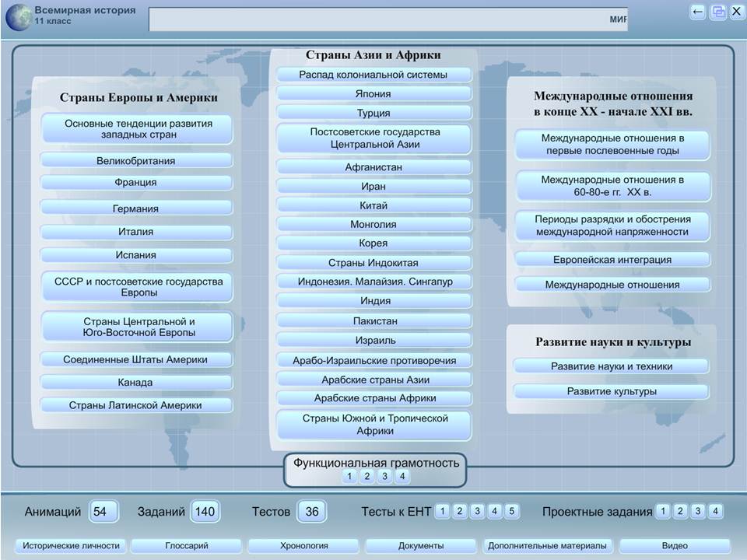Open Функциональная грамотность item 1

coord(349,476)
